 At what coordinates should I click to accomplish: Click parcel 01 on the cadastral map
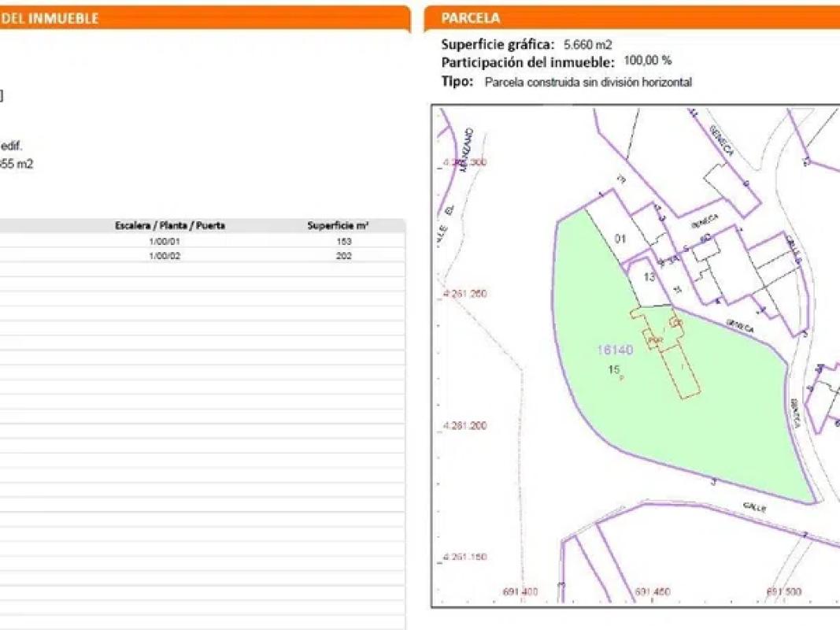tap(620, 239)
